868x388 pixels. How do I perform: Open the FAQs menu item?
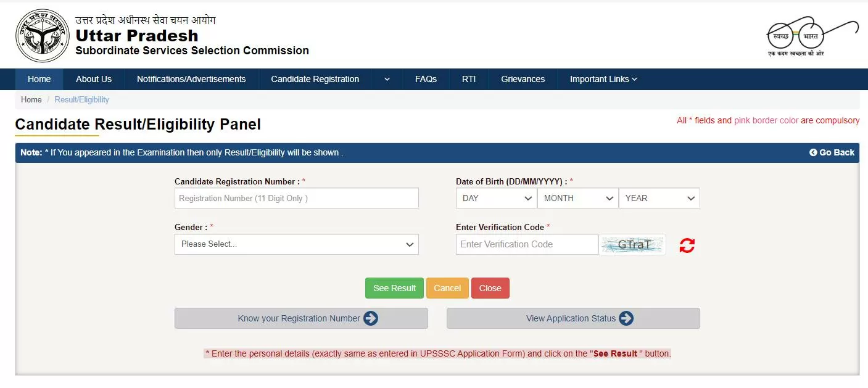pos(426,79)
